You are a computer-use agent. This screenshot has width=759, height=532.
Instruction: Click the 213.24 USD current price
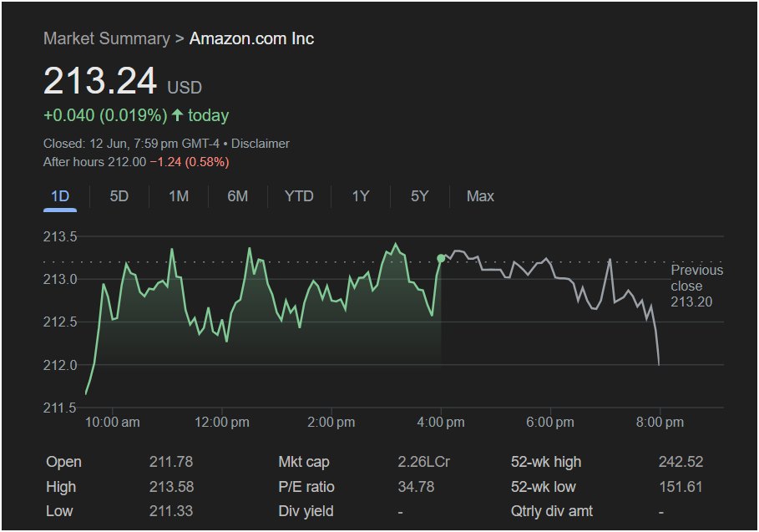[100, 82]
